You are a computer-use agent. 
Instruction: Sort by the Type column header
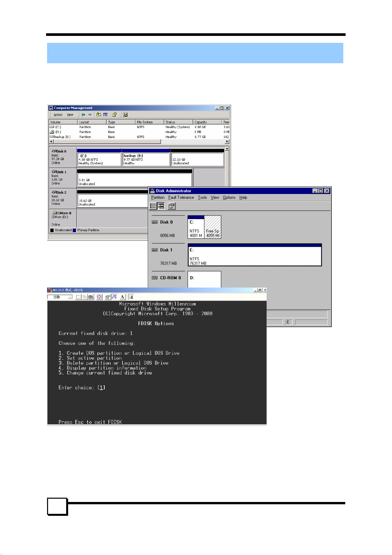[x=121, y=122]
